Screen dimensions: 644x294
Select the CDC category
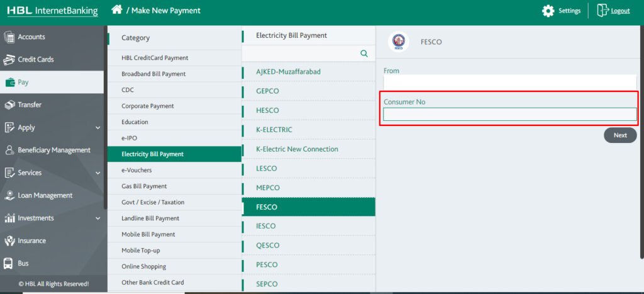click(175, 90)
